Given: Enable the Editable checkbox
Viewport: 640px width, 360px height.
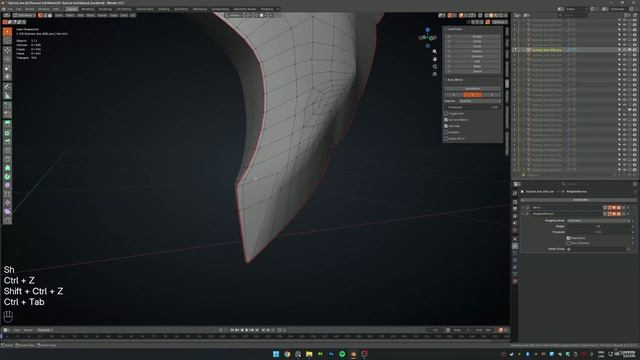Looking at the screenshot, I should [446, 132].
